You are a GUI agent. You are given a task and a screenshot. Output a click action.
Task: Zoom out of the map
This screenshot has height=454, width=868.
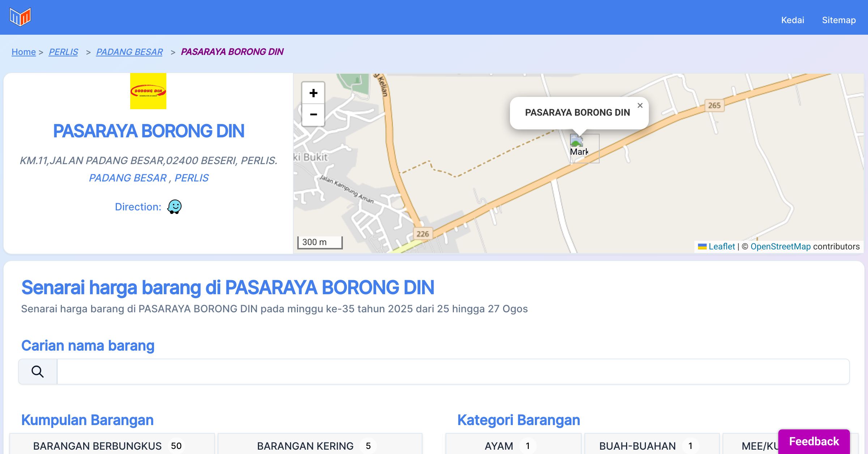313,115
